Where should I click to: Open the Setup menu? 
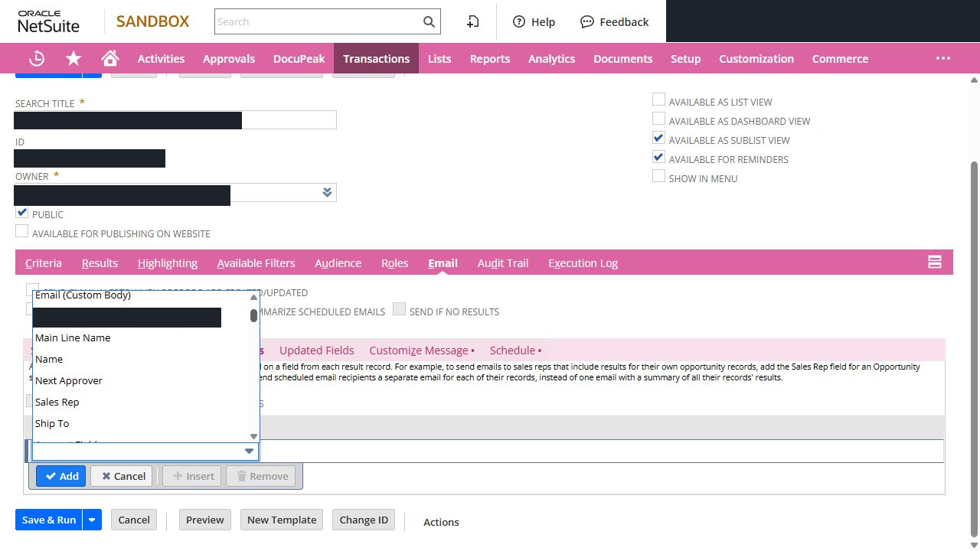pyautogui.click(x=685, y=58)
